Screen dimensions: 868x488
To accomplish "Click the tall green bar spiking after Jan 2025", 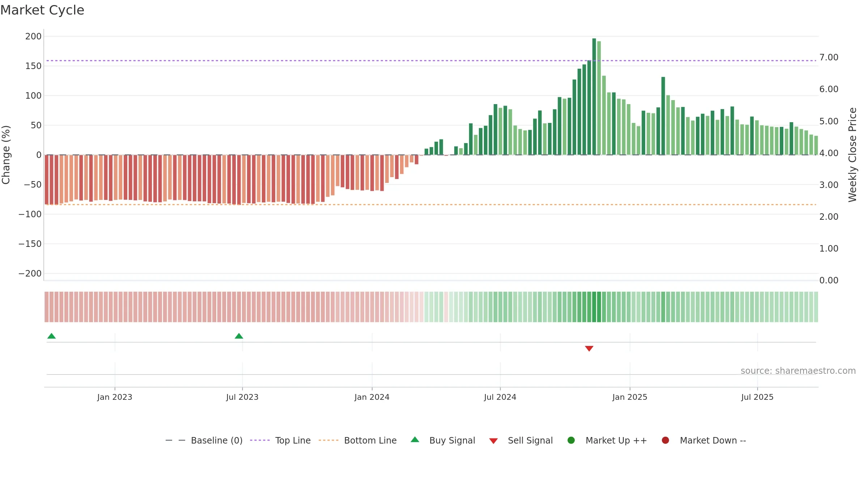I will coord(663,116).
